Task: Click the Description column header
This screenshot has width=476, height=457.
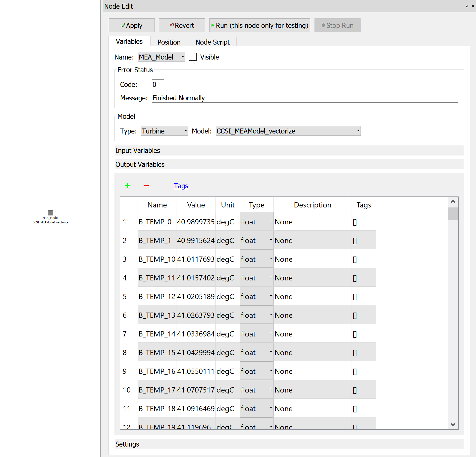Action: click(x=313, y=205)
